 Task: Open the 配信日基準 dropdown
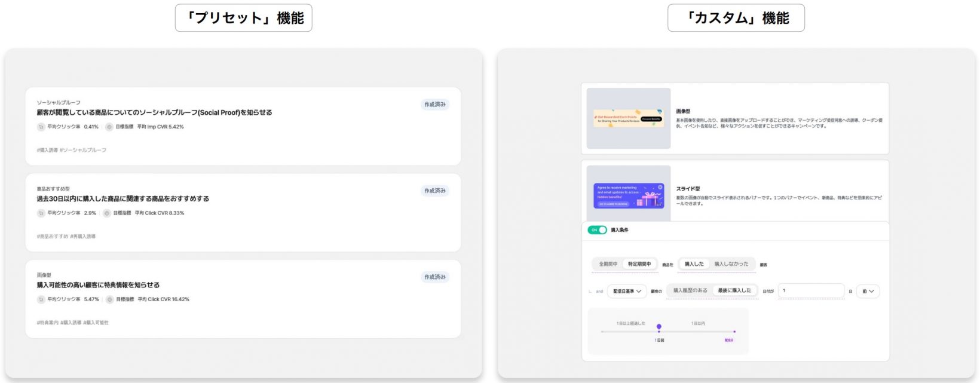click(627, 291)
